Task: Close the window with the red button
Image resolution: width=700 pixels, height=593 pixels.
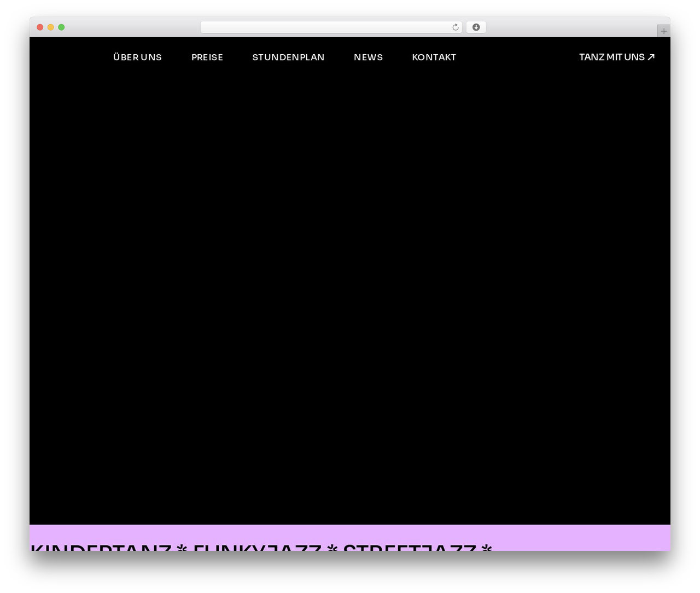Action: click(x=40, y=27)
